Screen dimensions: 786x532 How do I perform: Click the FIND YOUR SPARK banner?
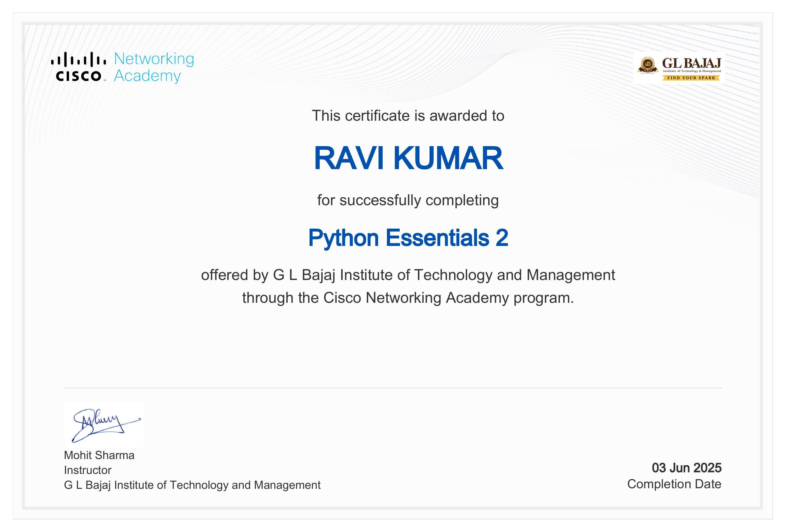coord(691,78)
